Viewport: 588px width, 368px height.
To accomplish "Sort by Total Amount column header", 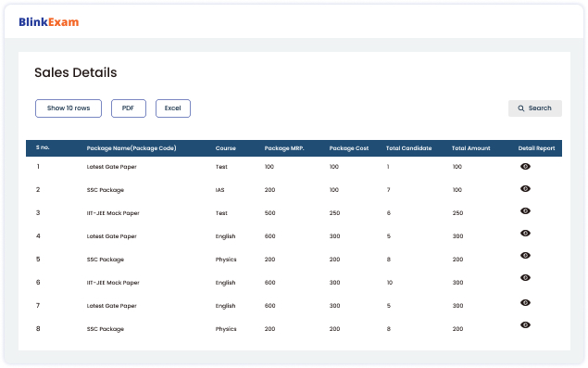I will [x=470, y=148].
